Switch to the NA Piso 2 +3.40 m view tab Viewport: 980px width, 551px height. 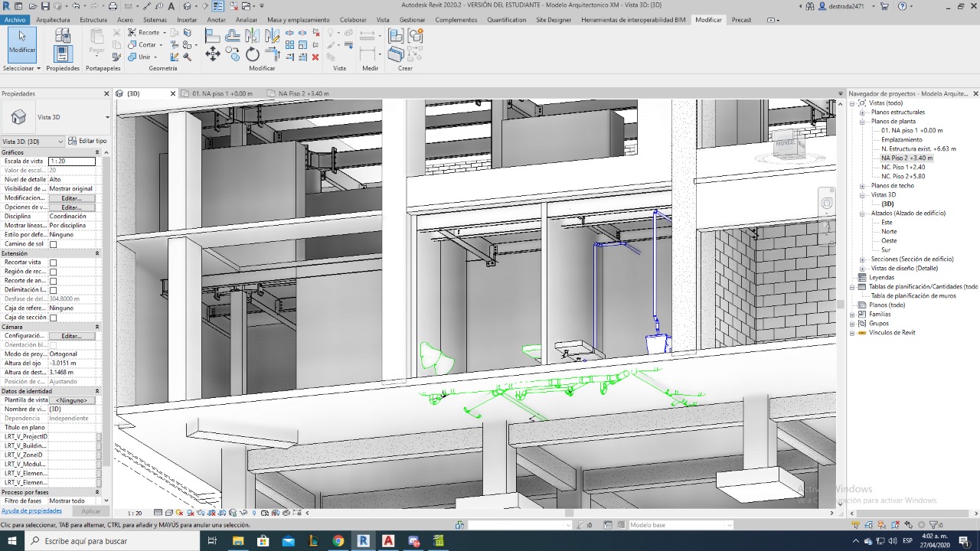click(302, 93)
